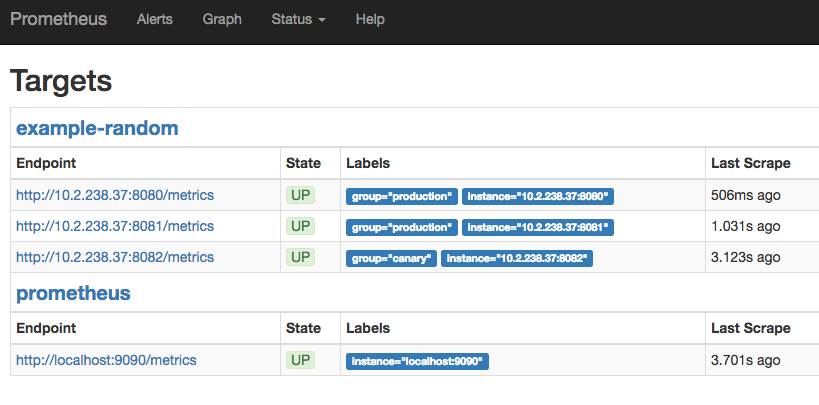Click Last Scrape header in prometheus table

(751, 328)
